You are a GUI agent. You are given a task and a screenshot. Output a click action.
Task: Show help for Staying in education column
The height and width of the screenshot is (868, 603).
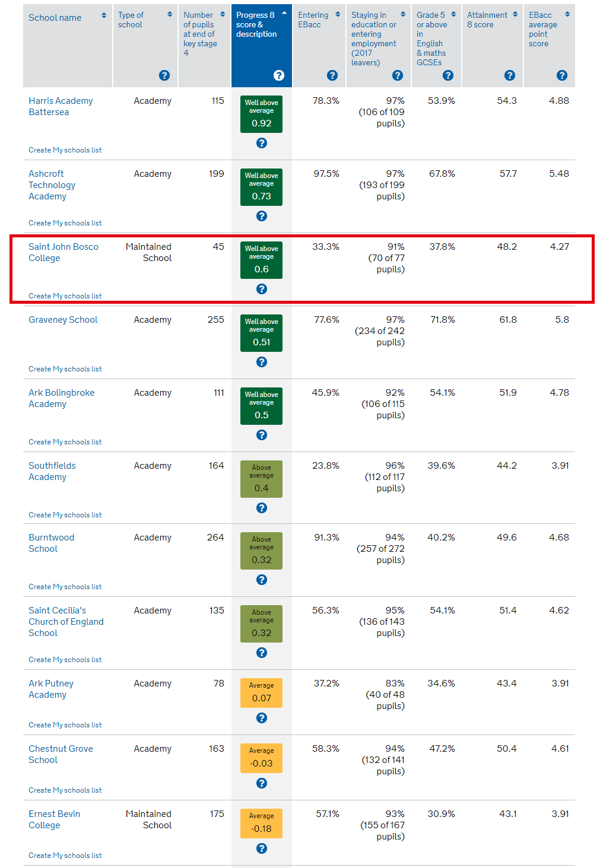[398, 75]
